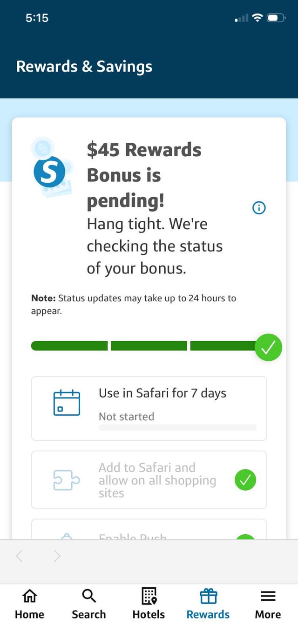This screenshot has height=644, width=298.
Task: Tap the completed check on Safari extension step
Action: click(245, 479)
